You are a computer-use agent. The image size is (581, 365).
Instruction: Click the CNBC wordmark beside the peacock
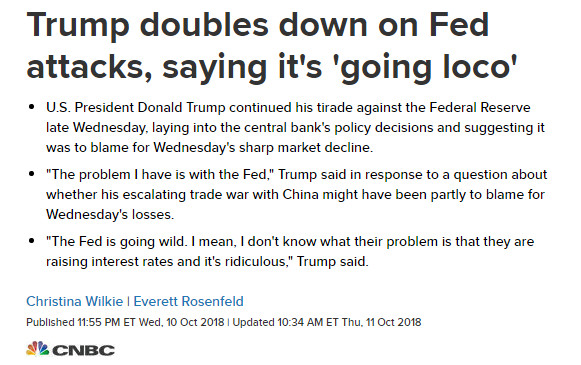84,351
